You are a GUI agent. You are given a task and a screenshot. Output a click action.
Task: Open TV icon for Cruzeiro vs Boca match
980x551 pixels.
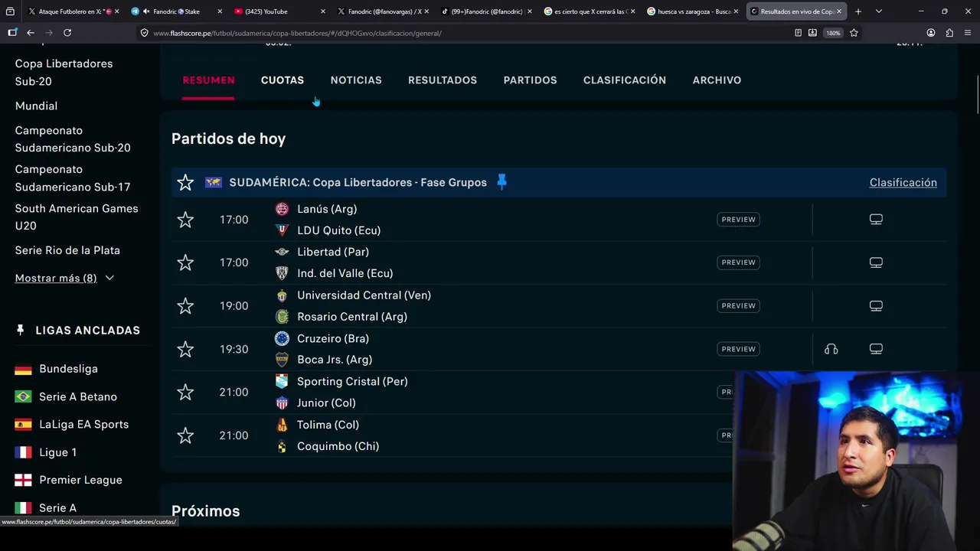pyautogui.click(x=876, y=349)
